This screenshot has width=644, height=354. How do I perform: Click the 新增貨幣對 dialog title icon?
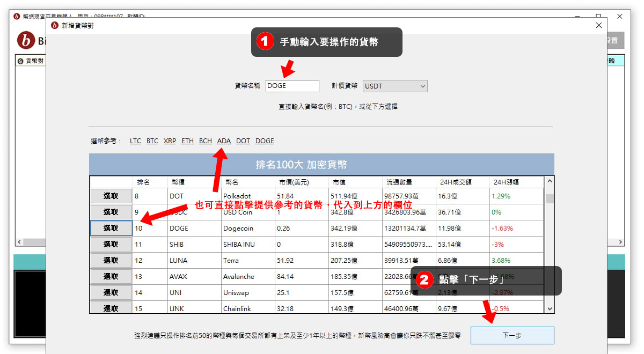point(54,25)
